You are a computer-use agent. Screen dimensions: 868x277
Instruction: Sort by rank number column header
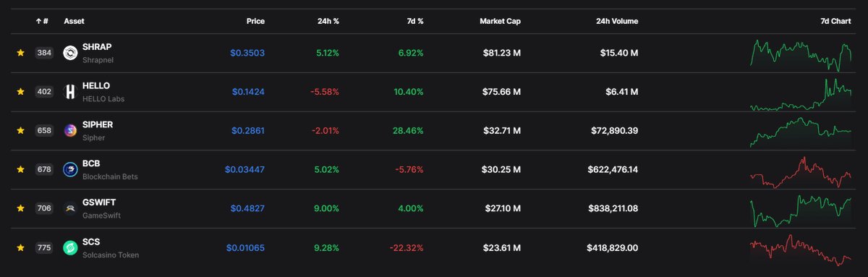(42, 22)
